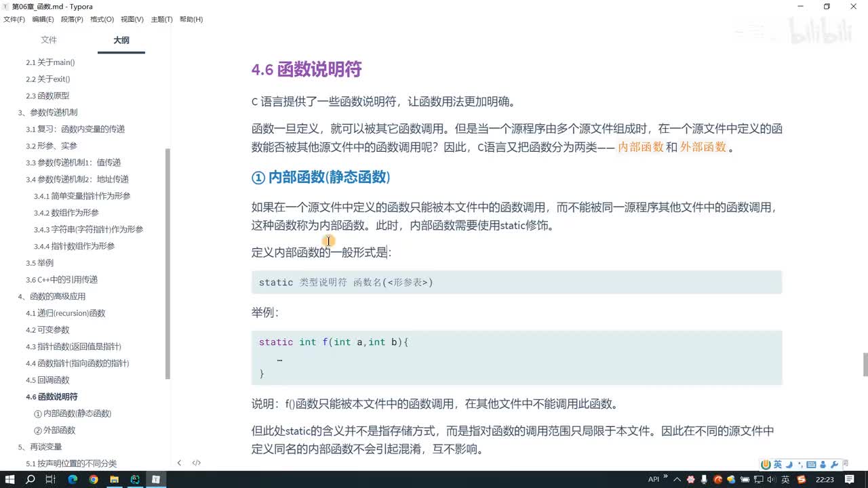This screenshot has width=868, height=488.
Task: Open Windows search from the taskbar
Action: (31, 479)
